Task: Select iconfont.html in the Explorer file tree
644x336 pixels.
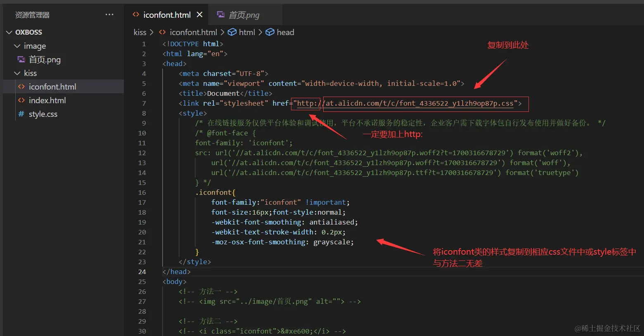Action: coord(64,87)
